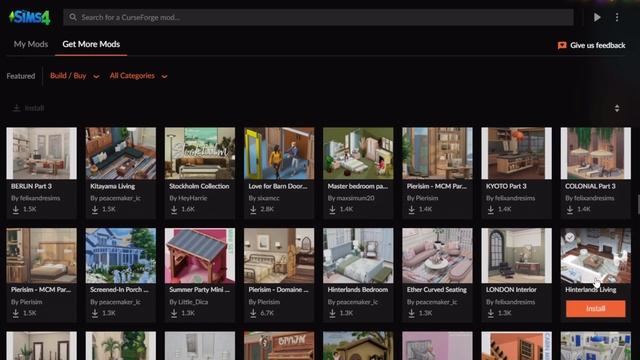Click the Pierisim - Domaine title
This screenshot has width=640, height=360.
[278, 290]
